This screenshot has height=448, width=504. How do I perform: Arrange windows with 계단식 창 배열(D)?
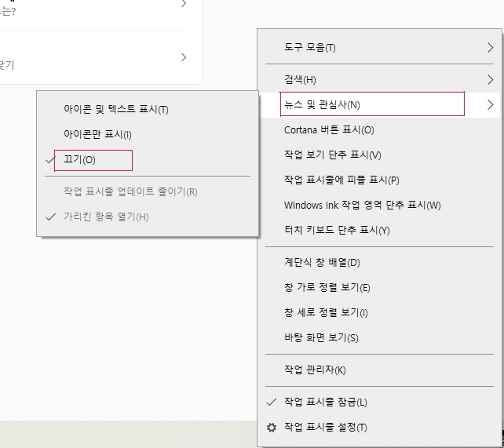(322, 263)
